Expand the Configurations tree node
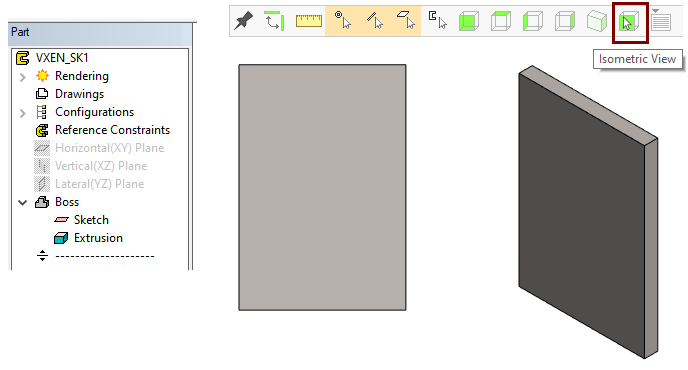 tap(23, 113)
